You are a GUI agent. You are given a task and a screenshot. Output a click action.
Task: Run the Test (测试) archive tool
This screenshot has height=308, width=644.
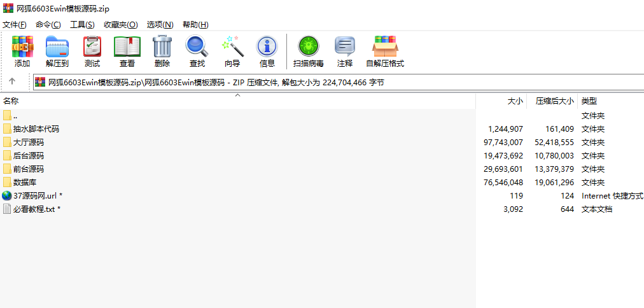click(x=92, y=46)
